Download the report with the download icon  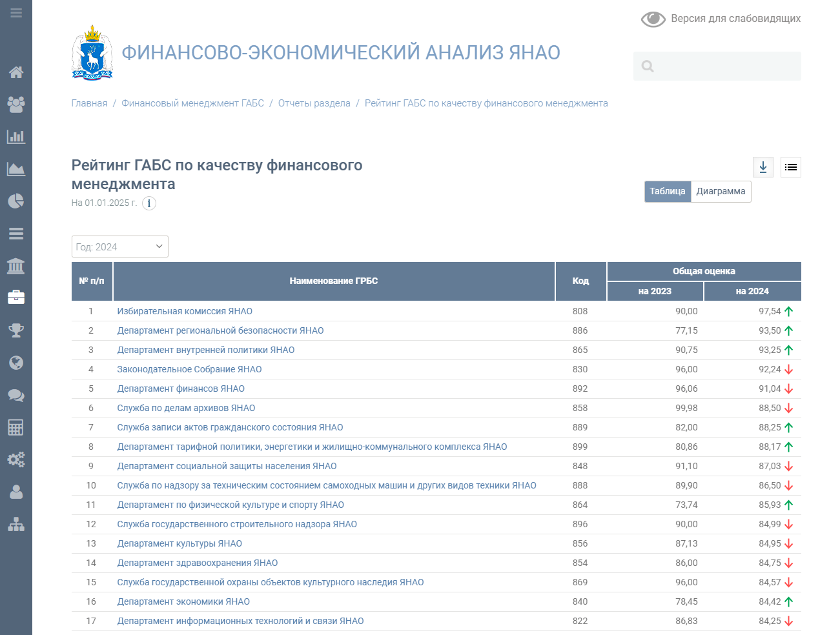(763, 167)
